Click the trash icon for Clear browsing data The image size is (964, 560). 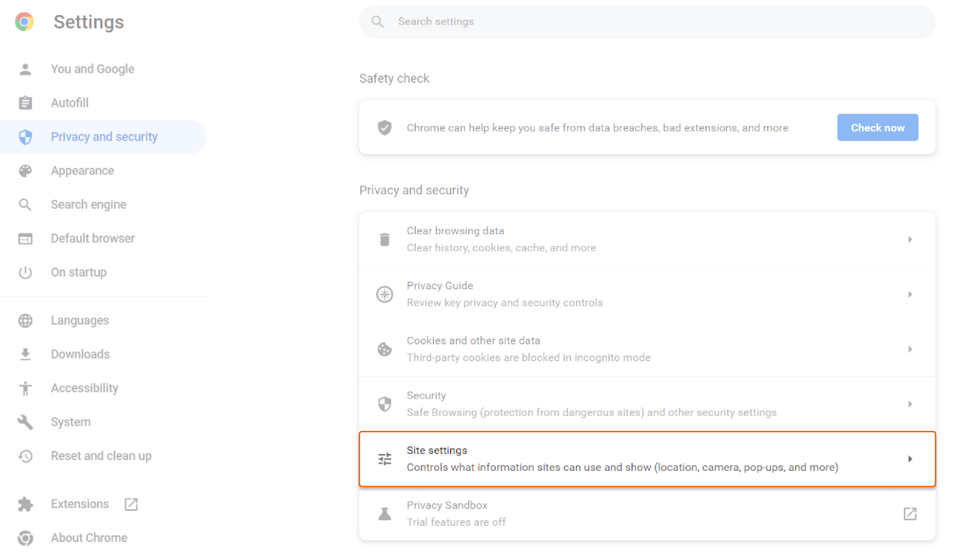(x=384, y=240)
